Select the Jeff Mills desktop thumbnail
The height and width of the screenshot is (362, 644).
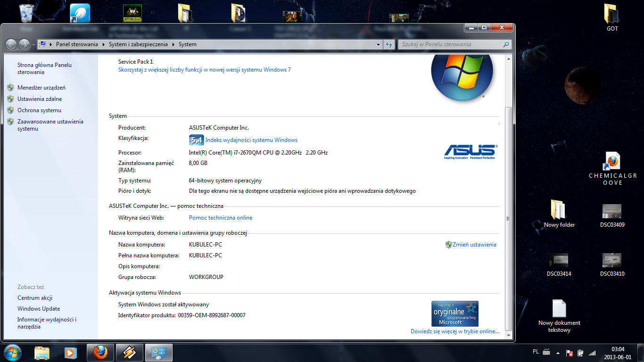pyautogui.click(x=132, y=13)
